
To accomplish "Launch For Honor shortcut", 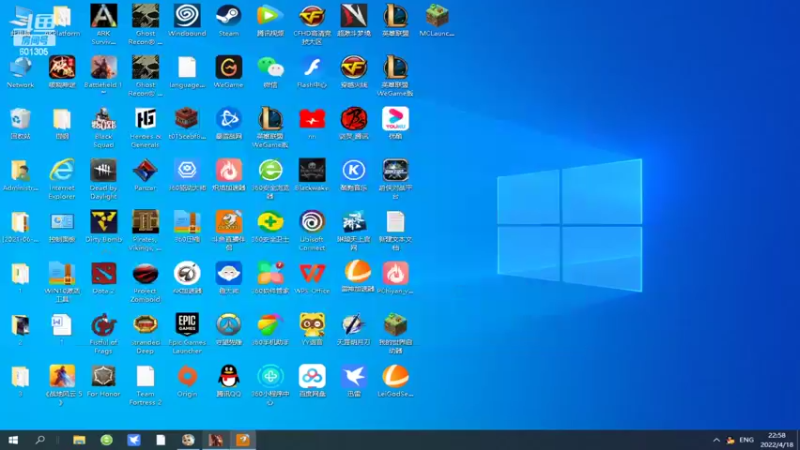I will click(104, 381).
